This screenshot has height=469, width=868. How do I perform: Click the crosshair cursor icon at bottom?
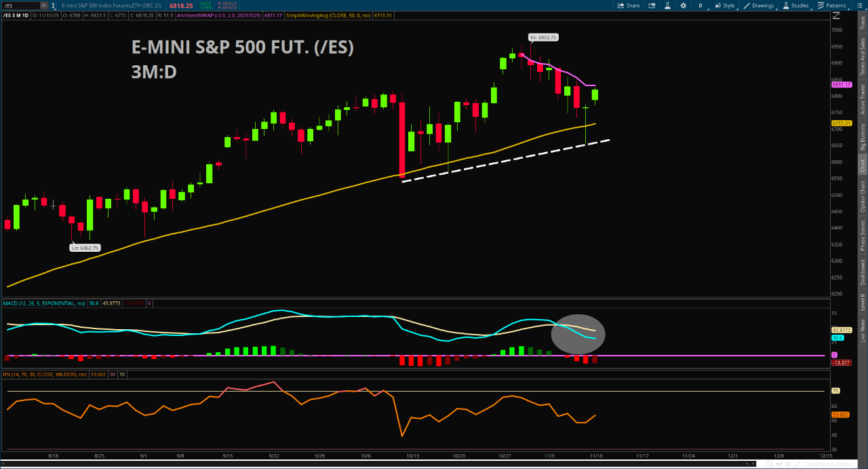(789, 464)
